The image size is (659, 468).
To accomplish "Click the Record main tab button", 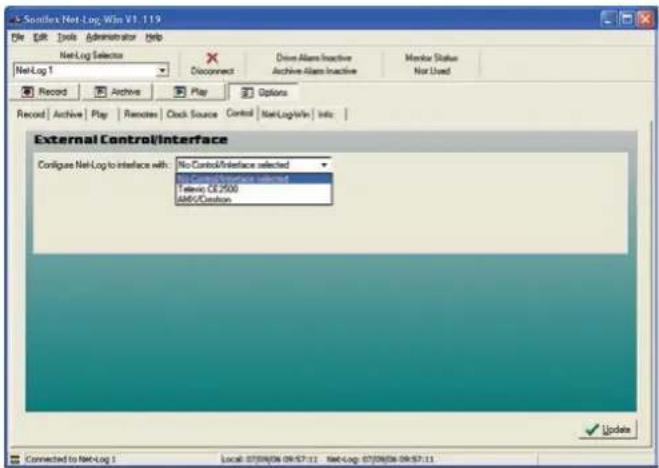I will coord(44,92).
